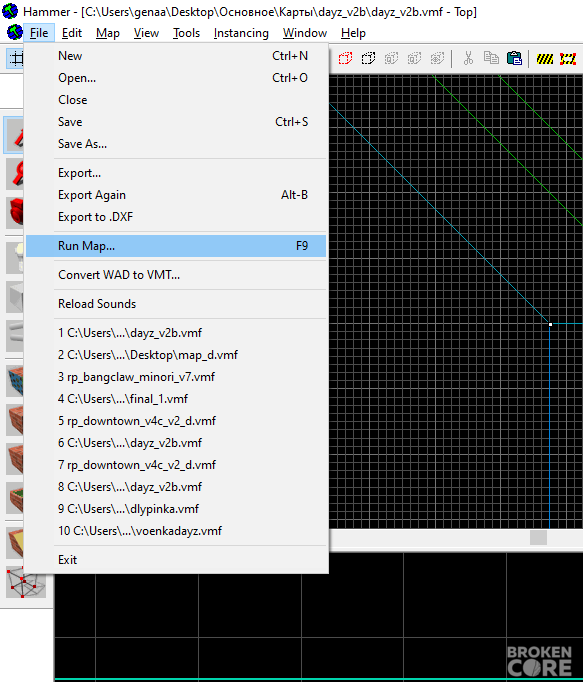583x682 pixels.
Task: Open the Window menu
Action: tap(305, 33)
